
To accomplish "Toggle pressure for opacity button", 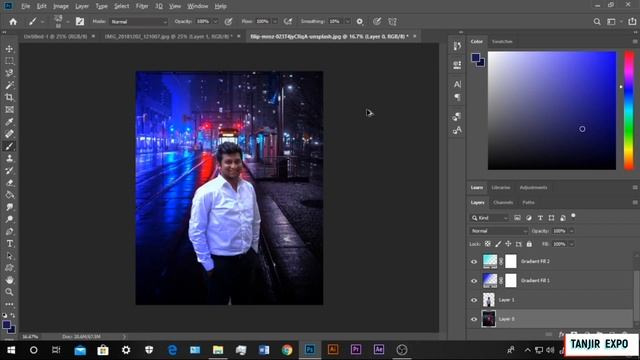I will (x=229, y=22).
